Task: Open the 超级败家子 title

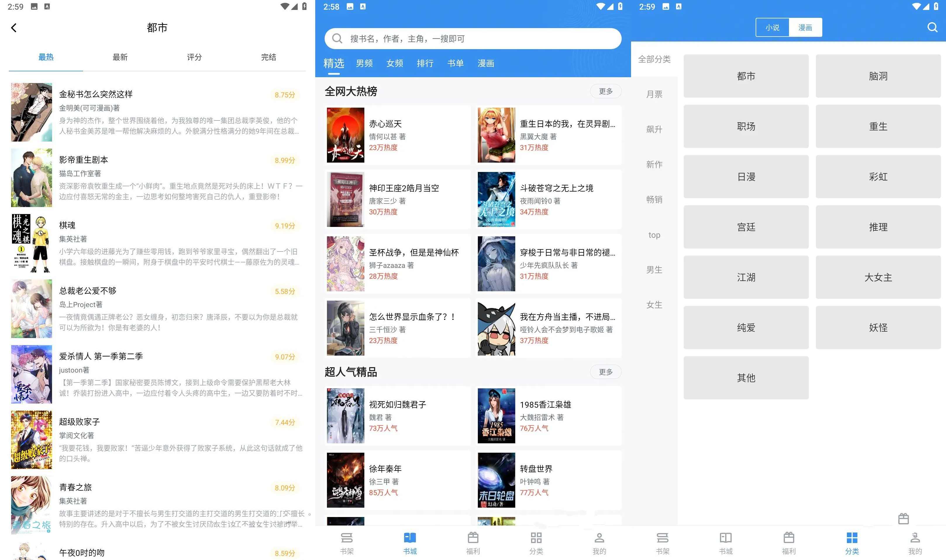Action: coord(79,421)
